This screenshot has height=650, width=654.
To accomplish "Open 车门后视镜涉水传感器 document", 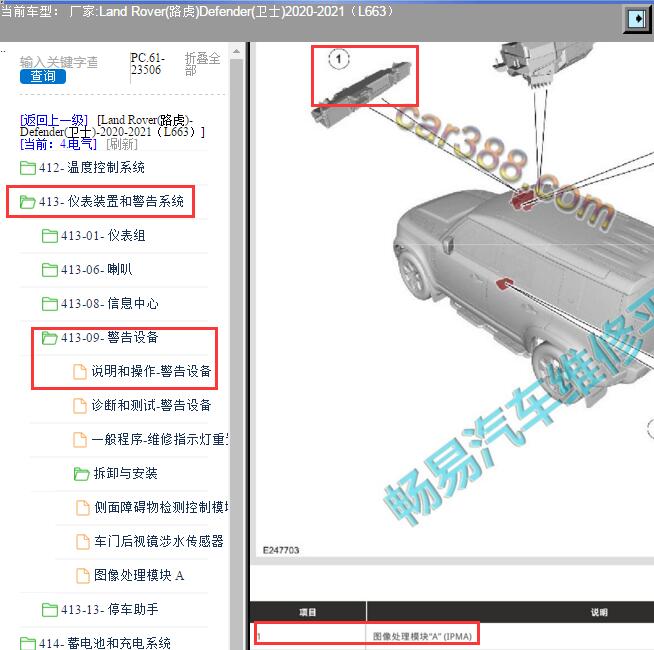I will (159, 542).
